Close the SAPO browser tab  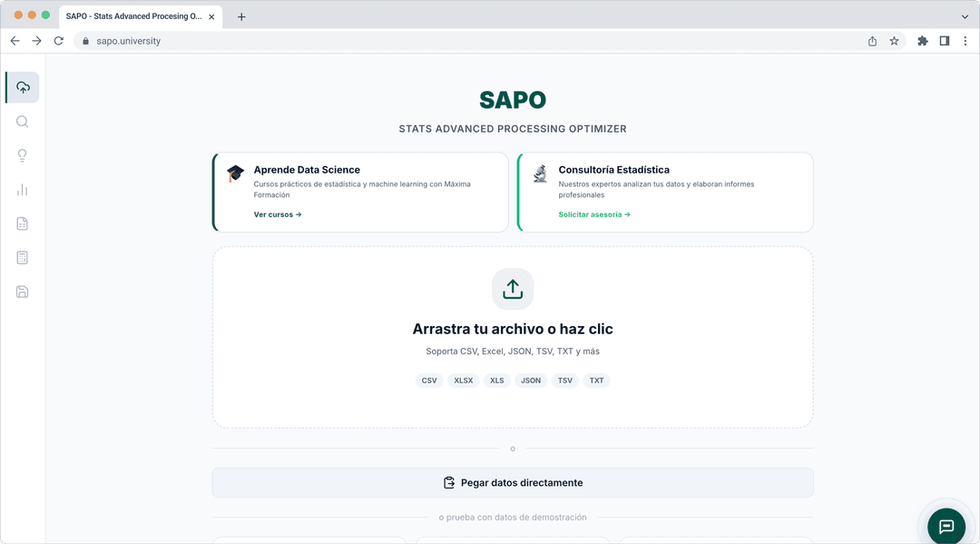tap(211, 17)
